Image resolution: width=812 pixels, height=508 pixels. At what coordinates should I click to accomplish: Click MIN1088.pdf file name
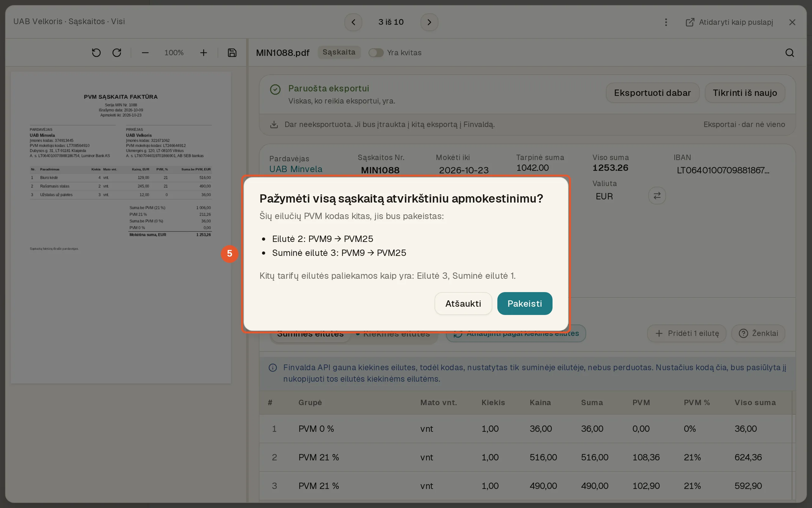(283, 53)
